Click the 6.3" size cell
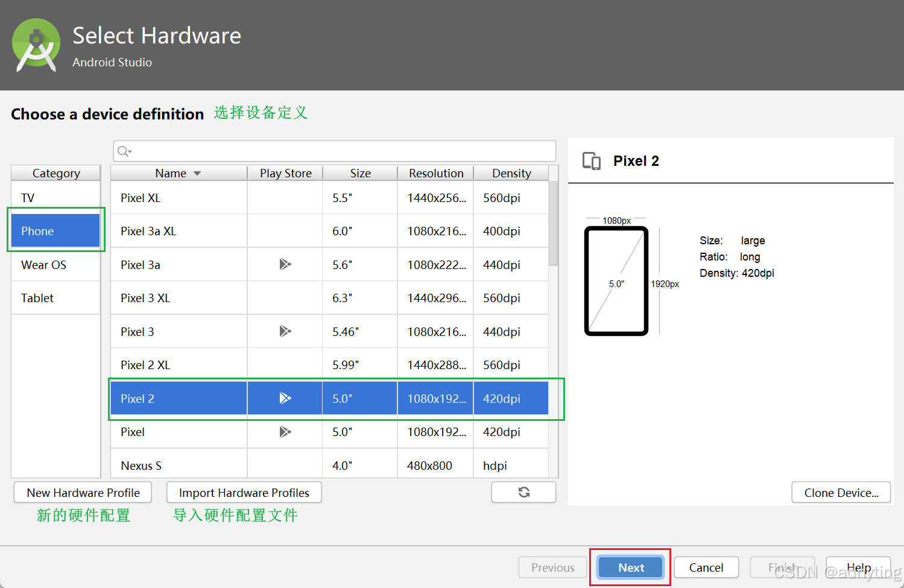The height and width of the screenshot is (588, 904). (x=360, y=298)
